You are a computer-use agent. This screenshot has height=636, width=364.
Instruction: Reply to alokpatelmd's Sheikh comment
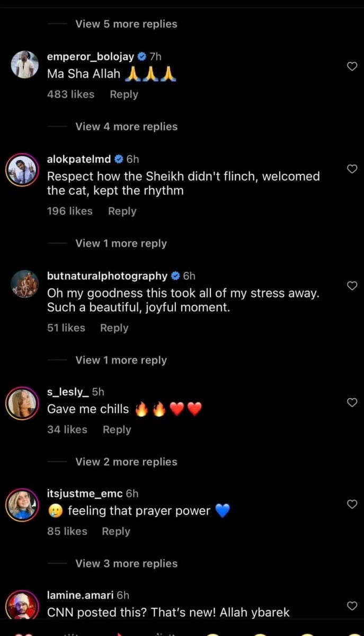(x=122, y=211)
